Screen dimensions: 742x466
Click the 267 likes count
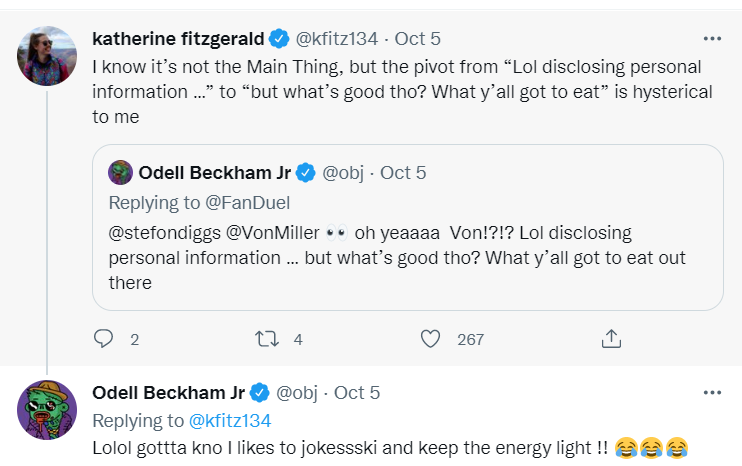[x=470, y=339]
